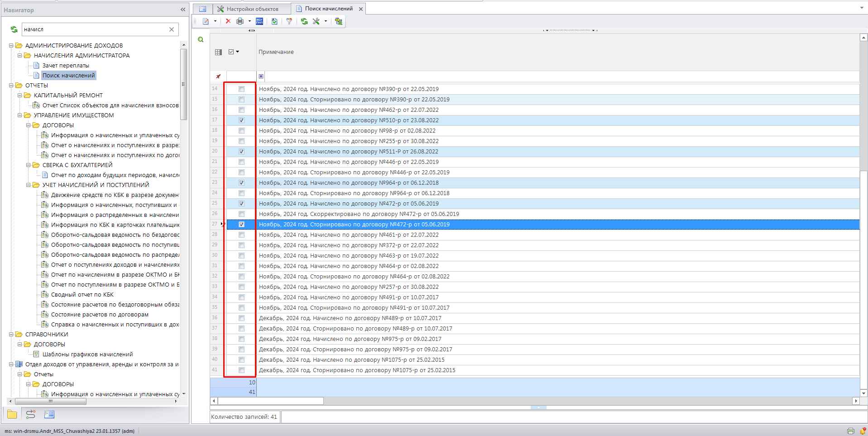Click the column width splitter handle above grid

252,30
